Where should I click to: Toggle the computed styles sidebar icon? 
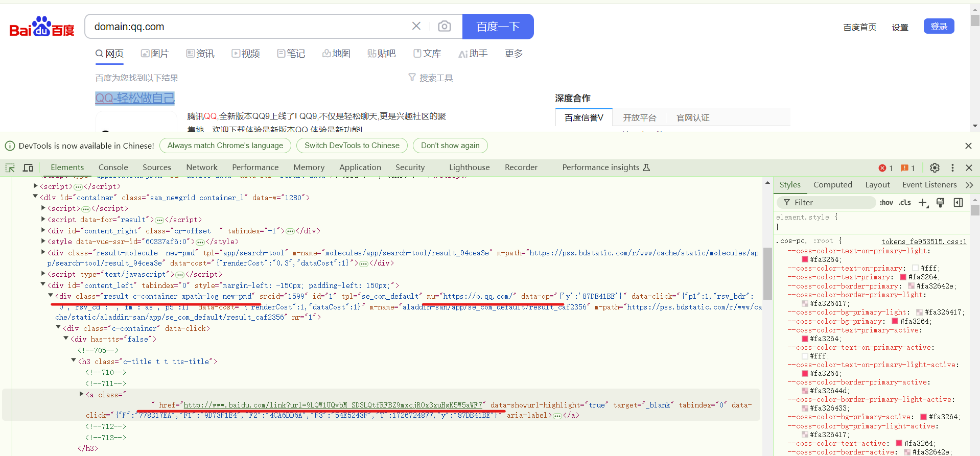coord(958,203)
